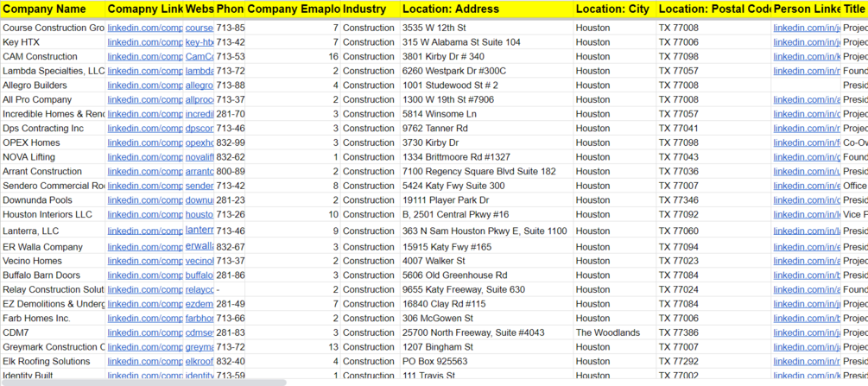The image size is (868, 386).
Task: Select the Location: City column header
Action: tap(614, 9)
